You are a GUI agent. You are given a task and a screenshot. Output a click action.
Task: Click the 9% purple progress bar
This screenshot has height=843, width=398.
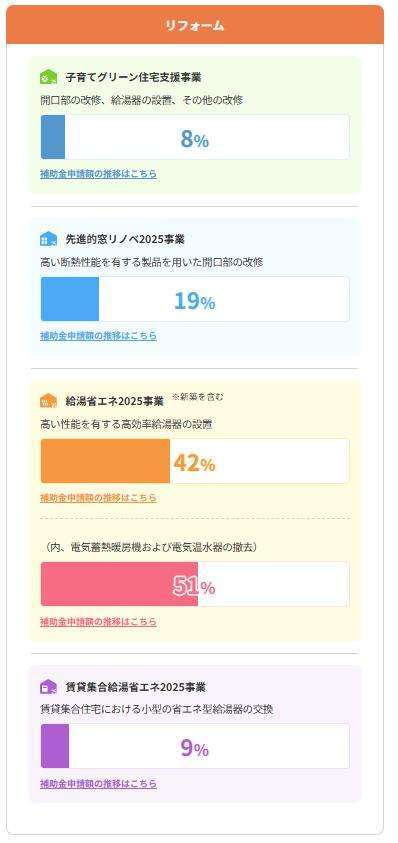click(x=195, y=746)
